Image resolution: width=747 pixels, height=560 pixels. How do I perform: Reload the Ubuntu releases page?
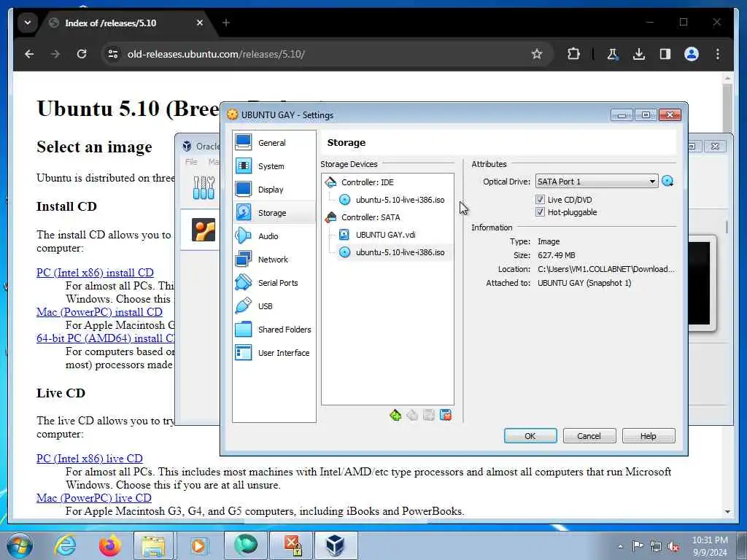(x=82, y=54)
